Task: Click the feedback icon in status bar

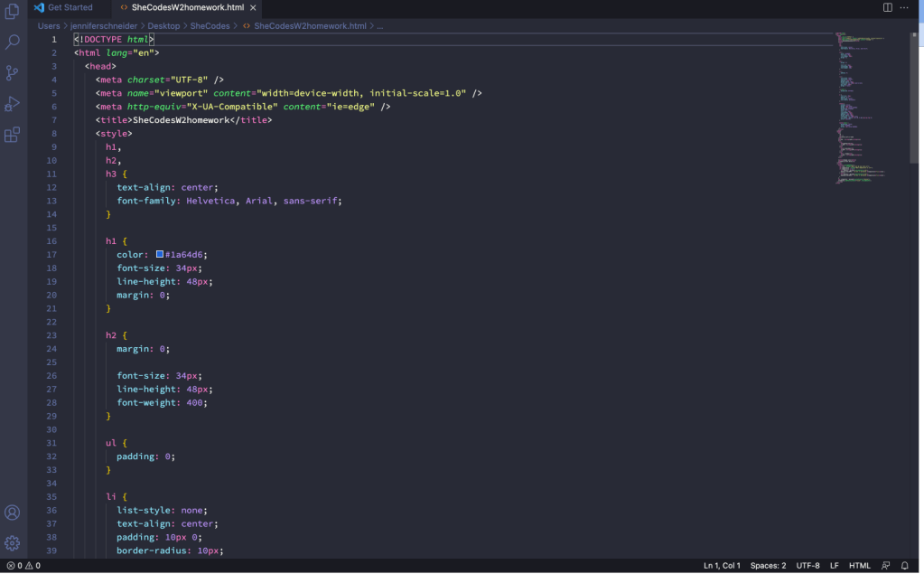Action: tap(886, 566)
